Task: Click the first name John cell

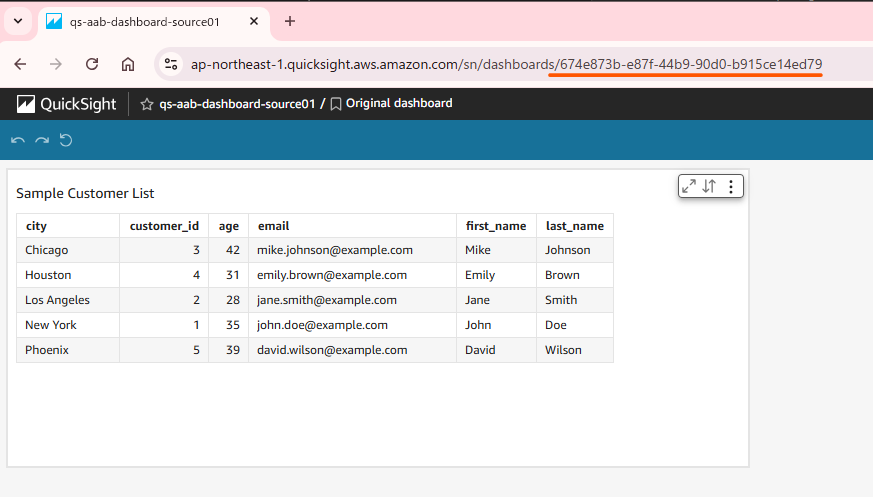Action: coord(496,325)
